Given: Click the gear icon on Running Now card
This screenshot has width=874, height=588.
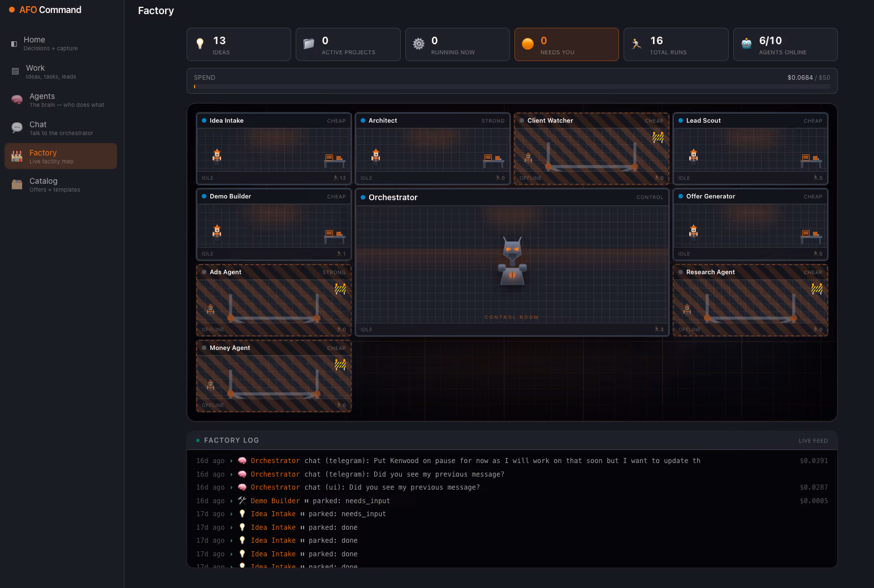Looking at the screenshot, I should pyautogui.click(x=418, y=44).
